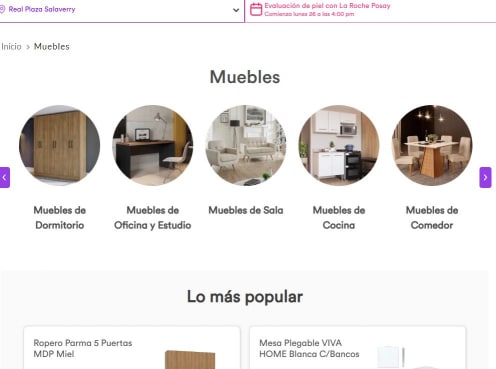Open the Muebles de Sala living room image

(x=246, y=145)
